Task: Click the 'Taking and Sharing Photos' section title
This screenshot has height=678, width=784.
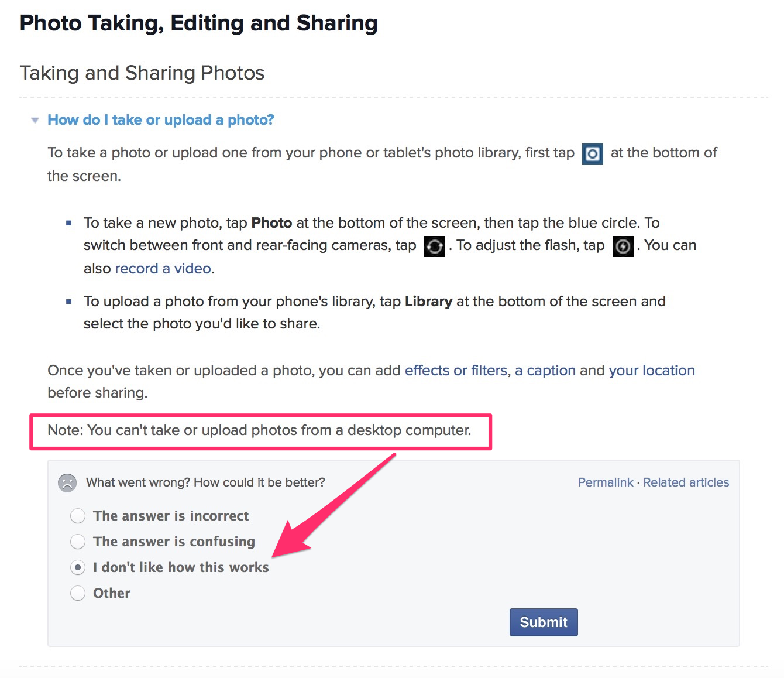Action: point(142,73)
